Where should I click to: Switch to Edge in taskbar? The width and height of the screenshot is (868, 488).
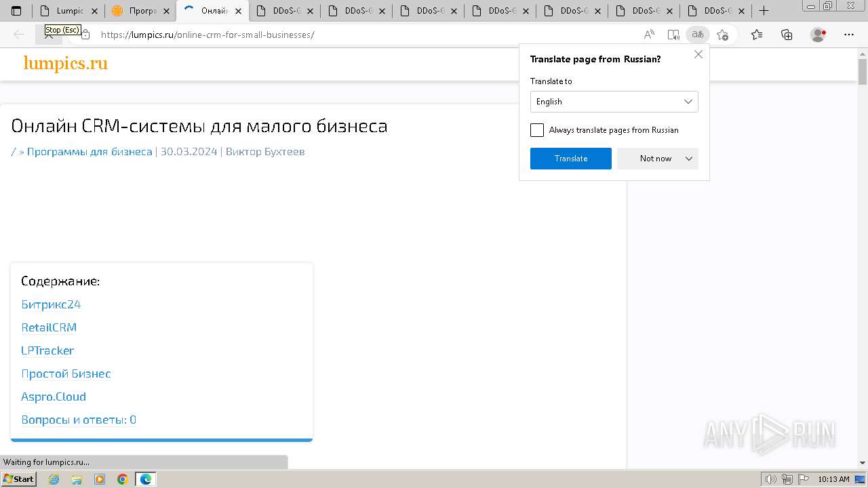pyautogui.click(x=146, y=479)
